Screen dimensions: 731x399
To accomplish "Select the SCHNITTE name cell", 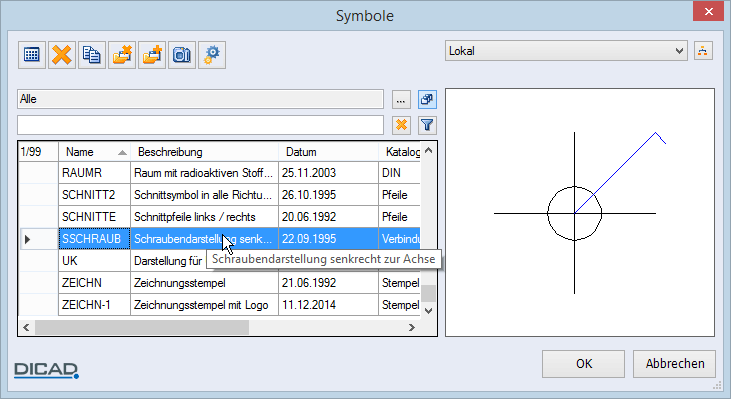I will (95, 217).
